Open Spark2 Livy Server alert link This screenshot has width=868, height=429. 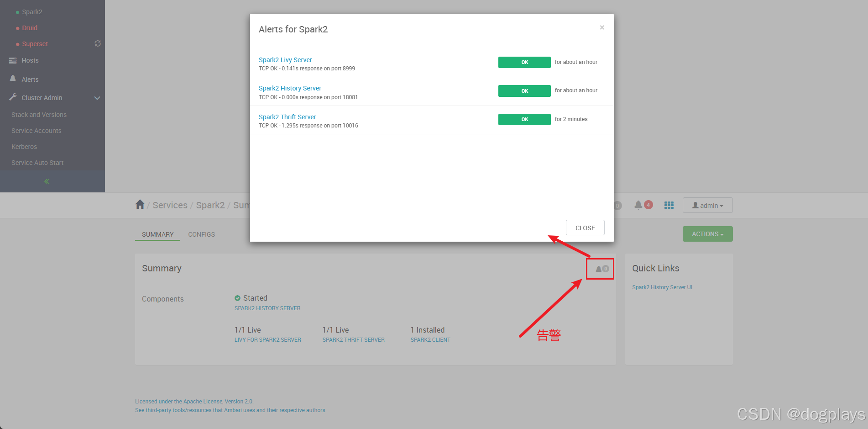click(x=285, y=60)
